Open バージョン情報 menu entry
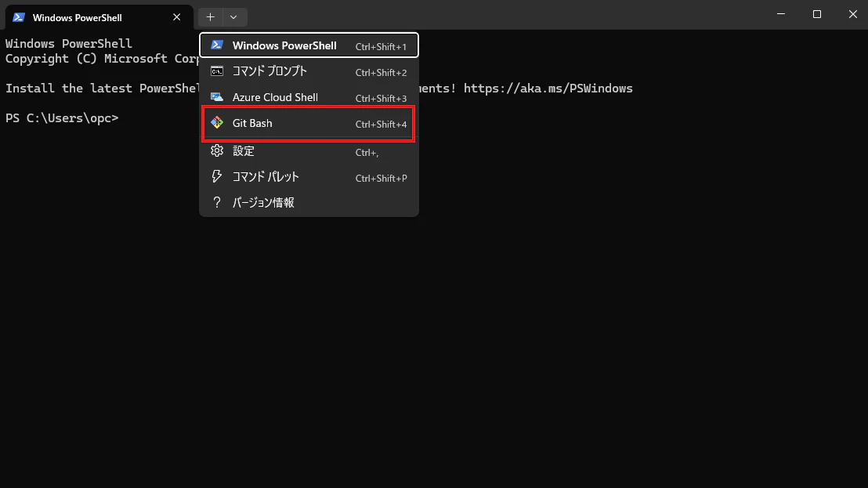The height and width of the screenshot is (488, 868). (309, 203)
